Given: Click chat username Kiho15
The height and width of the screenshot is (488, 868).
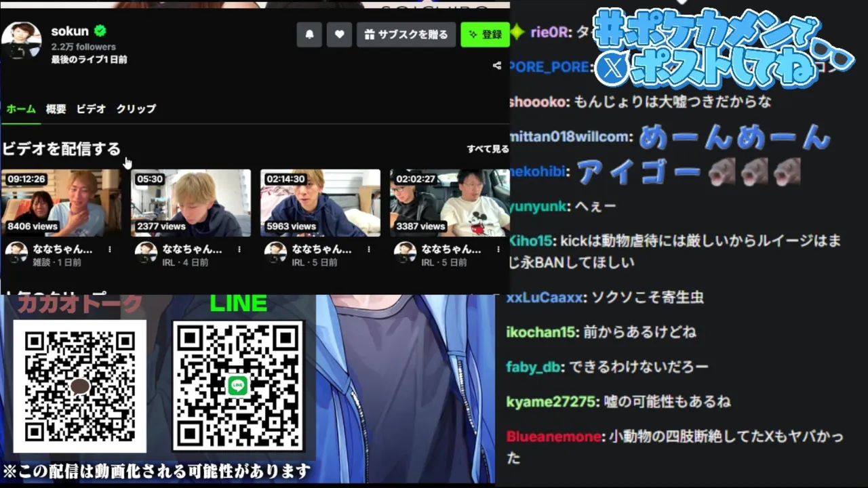Looking at the screenshot, I should coord(531,241).
